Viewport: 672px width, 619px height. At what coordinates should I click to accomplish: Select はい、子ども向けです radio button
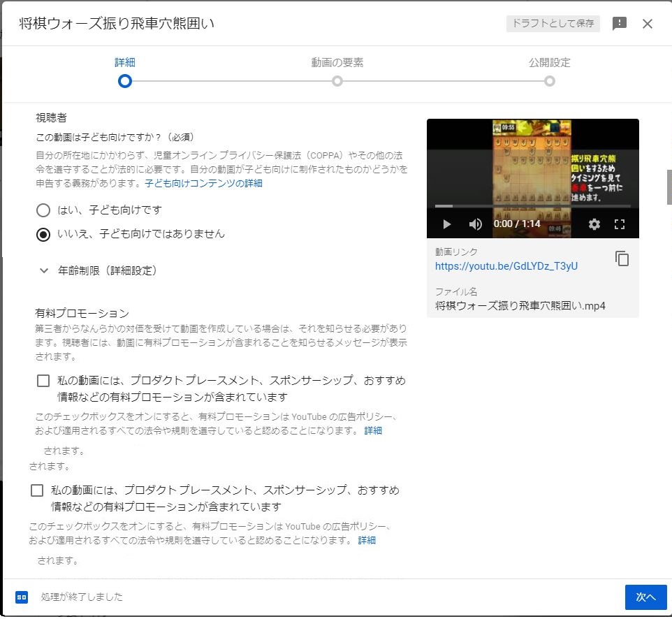[43, 210]
